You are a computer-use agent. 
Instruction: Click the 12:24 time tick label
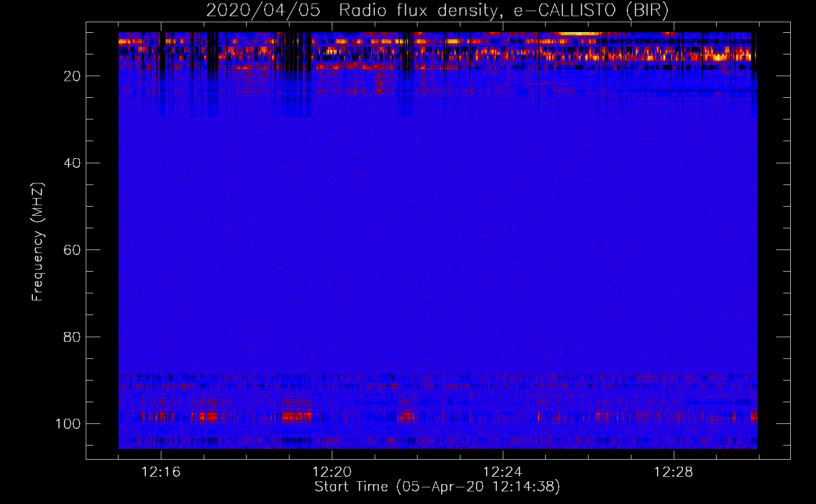click(x=502, y=472)
